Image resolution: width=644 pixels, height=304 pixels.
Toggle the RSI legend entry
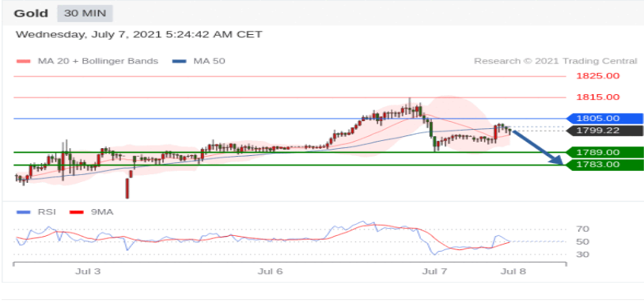click(x=36, y=212)
